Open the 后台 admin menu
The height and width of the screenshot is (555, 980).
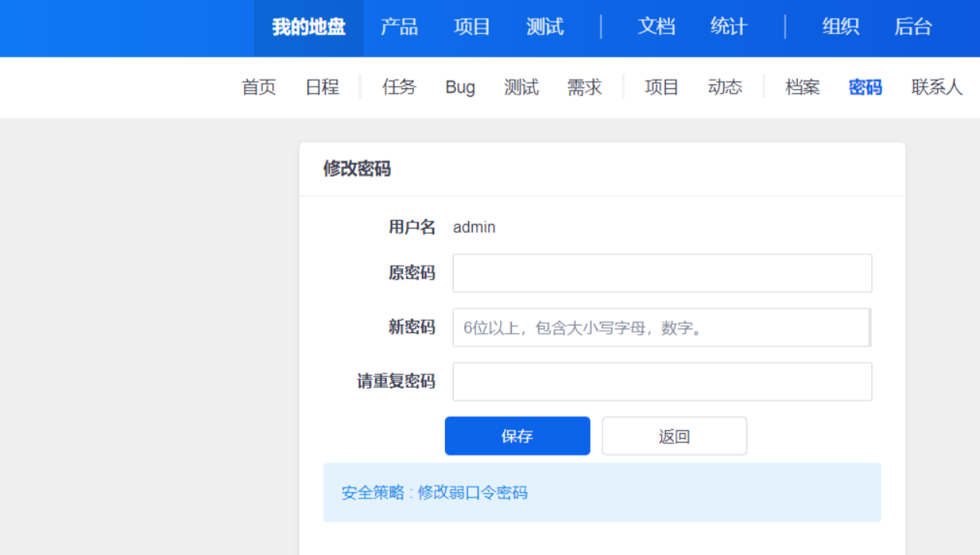pos(913,28)
